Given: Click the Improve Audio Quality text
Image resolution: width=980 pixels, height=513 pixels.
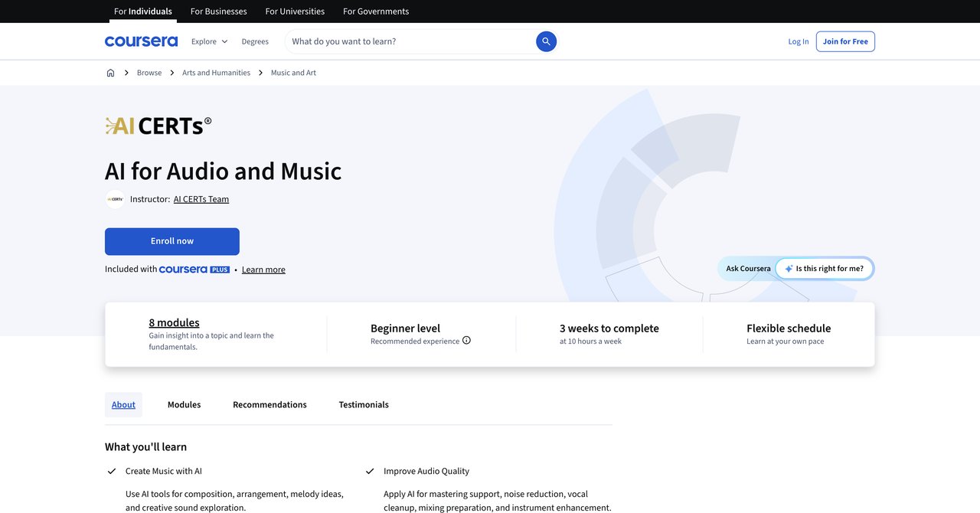Looking at the screenshot, I should click(x=426, y=471).
